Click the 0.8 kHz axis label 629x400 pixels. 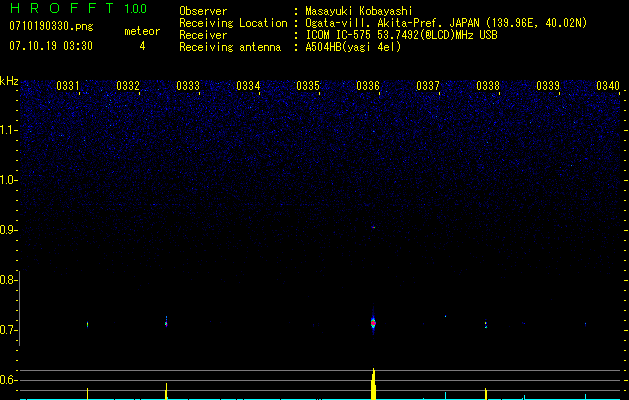point(8,280)
